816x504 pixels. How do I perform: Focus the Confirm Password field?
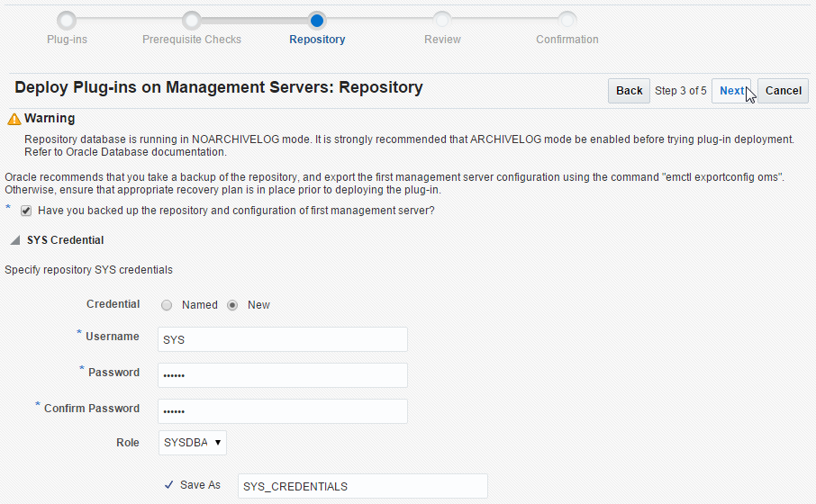[x=283, y=411]
